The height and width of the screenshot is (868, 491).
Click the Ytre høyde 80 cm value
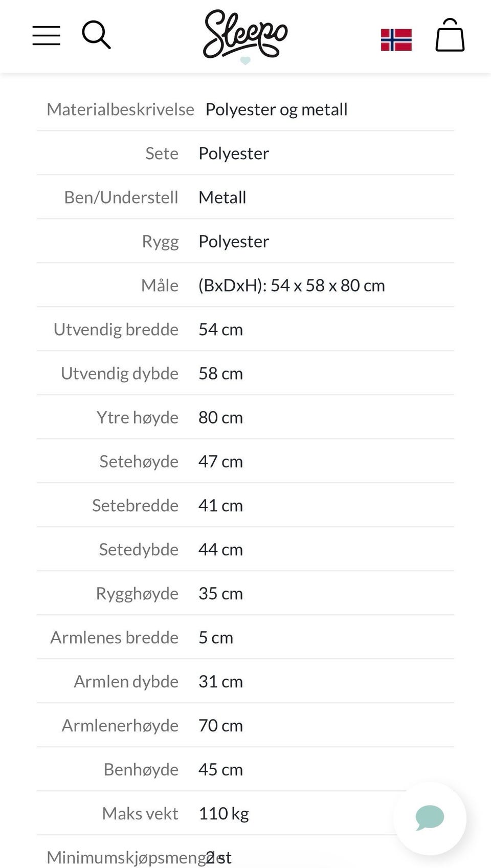coord(220,418)
